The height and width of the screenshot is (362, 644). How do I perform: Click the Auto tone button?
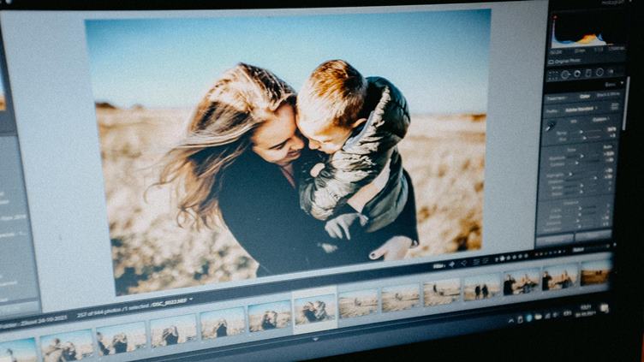click(x=607, y=146)
